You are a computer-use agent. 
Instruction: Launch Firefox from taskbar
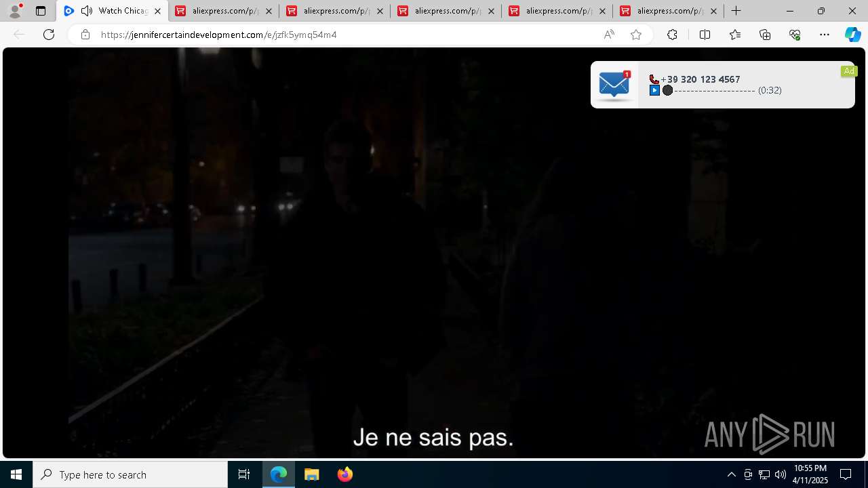coord(344,474)
